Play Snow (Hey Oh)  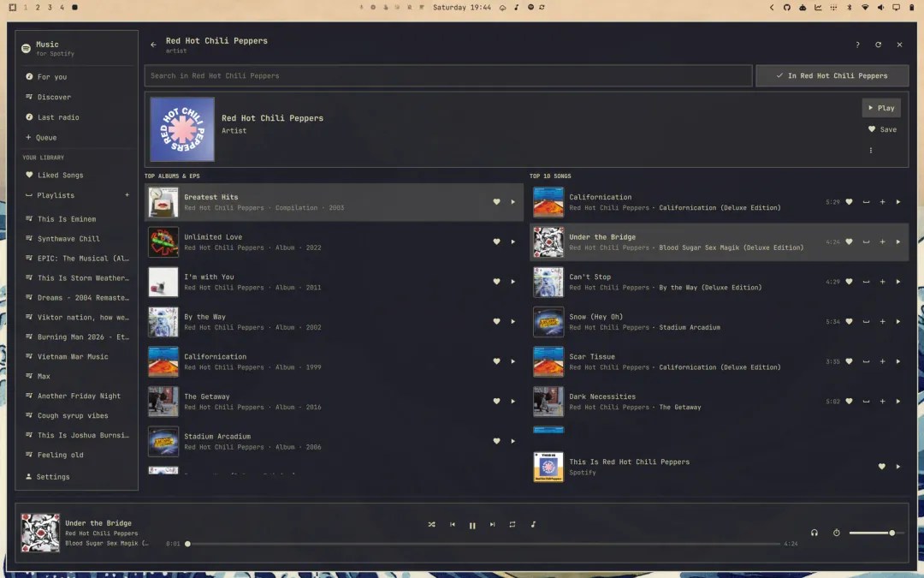pyautogui.click(x=898, y=321)
